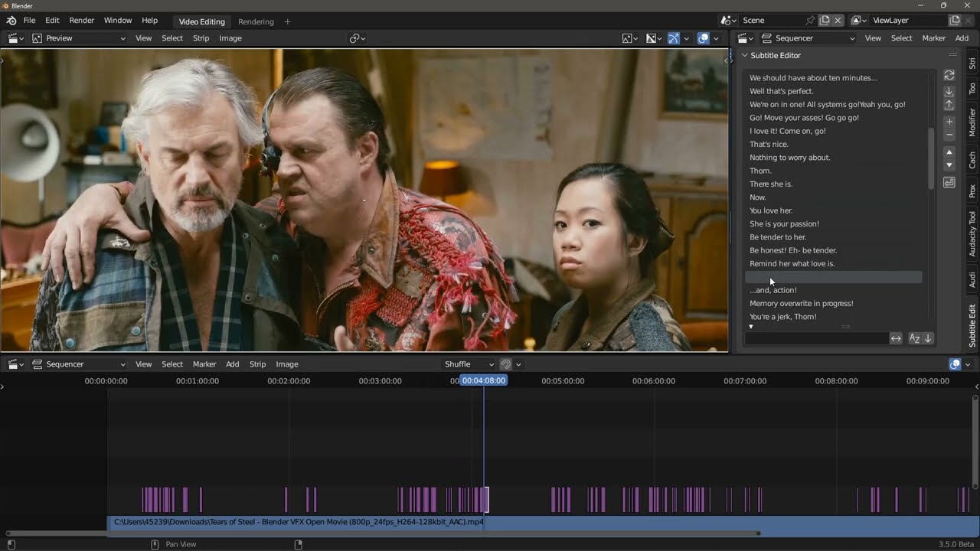Click the refresh subtitle list icon
This screenshot has width=980, height=551.
tap(949, 75)
